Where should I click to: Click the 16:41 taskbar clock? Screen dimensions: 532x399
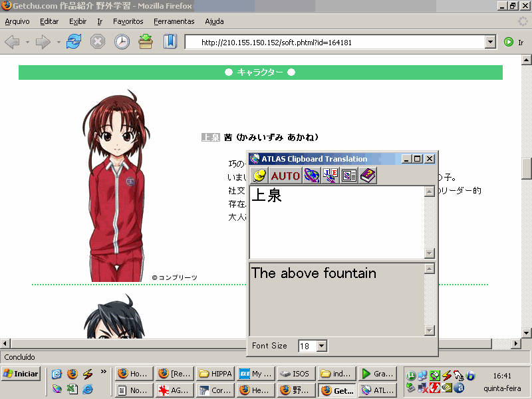pos(502,376)
